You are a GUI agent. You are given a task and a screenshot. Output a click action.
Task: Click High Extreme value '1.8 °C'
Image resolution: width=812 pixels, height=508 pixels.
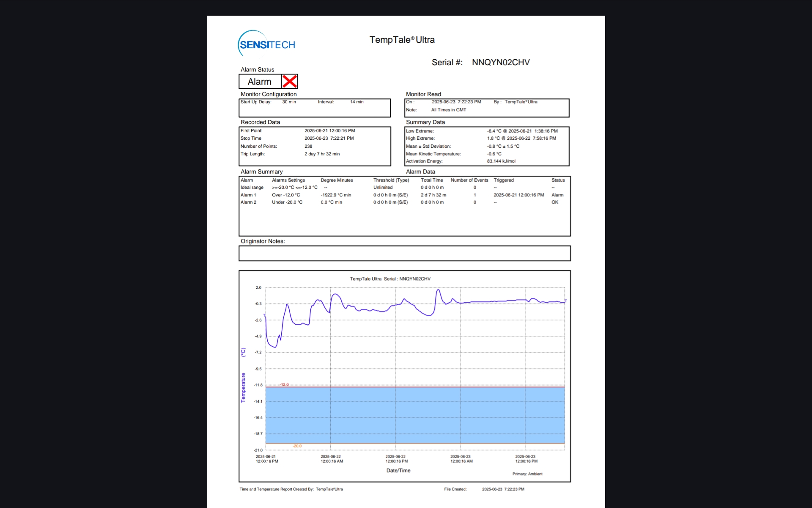pyautogui.click(x=493, y=138)
